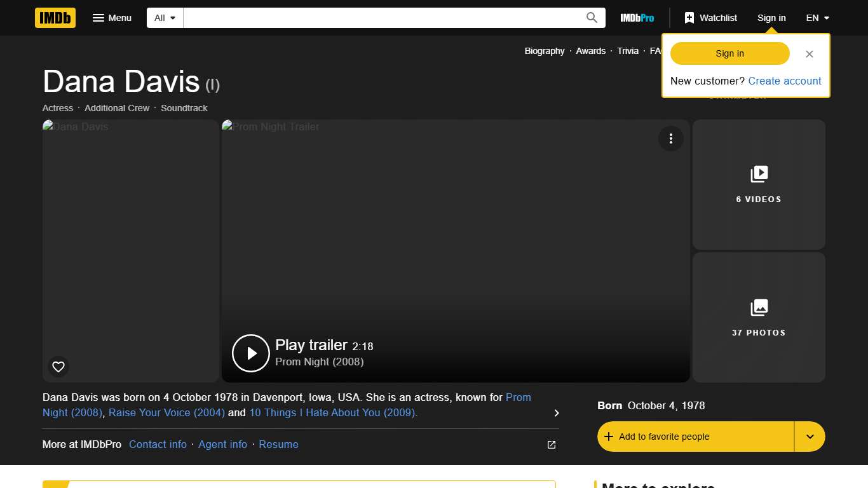Viewport: 868px width, 488px height.
Task: Open the hamburger Menu
Action: (x=112, y=18)
